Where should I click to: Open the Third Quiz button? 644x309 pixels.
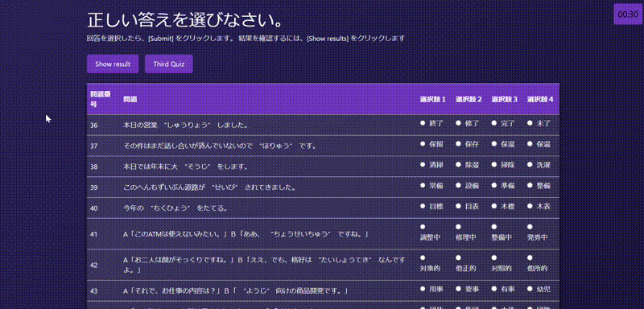pos(169,64)
